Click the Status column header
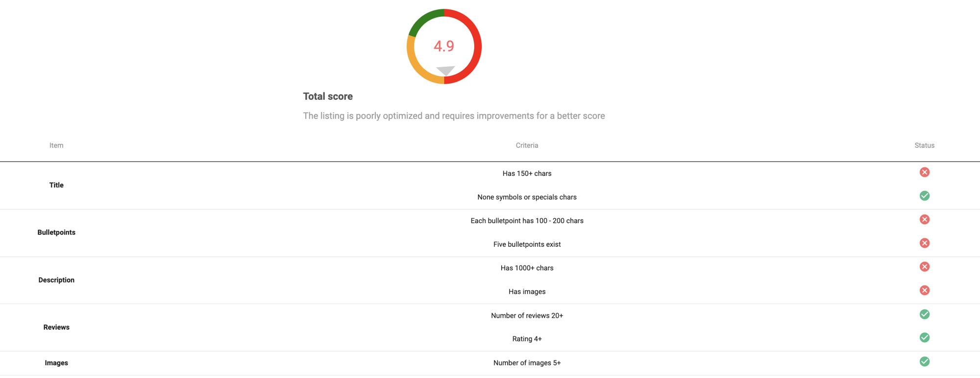The height and width of the screenshot is (378, 980). [925, 145]
